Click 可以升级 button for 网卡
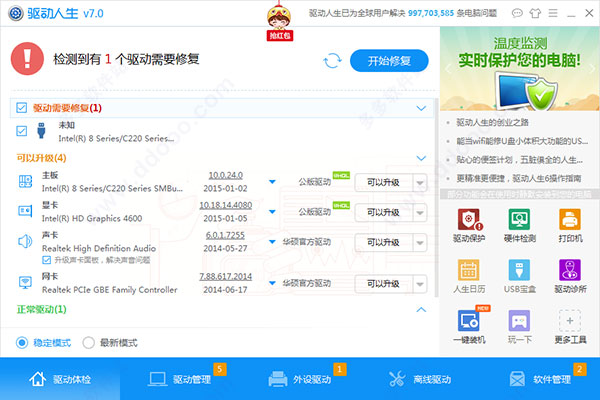 pyautogui.click(x=384, y=284)
